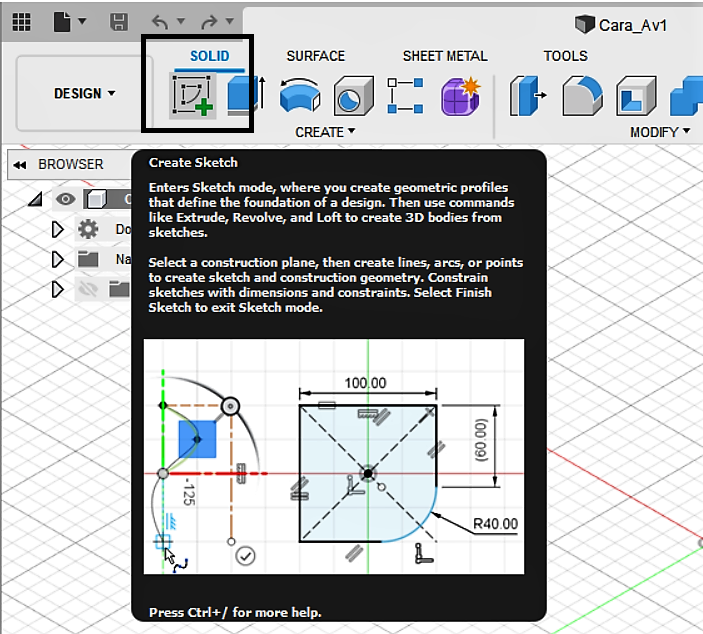Open the DESIGN workspace dropdown

point(84,93)
